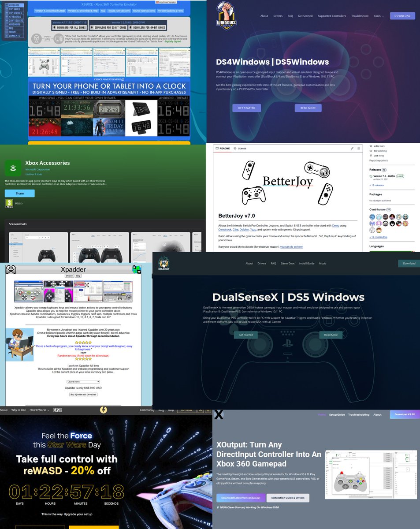The height and width of the screenshot is (529, 420).
Task: Open Troubleshoot in DS4Windows nav
Action: click(360, 16)
